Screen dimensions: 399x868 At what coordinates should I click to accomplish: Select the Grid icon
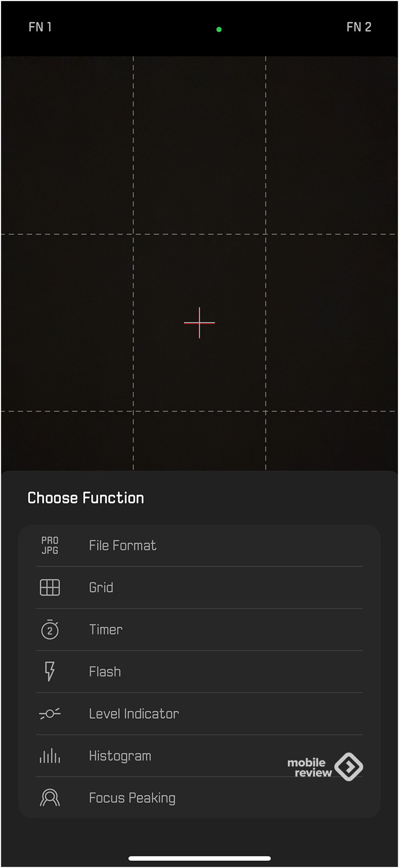(x=50, y=588)
